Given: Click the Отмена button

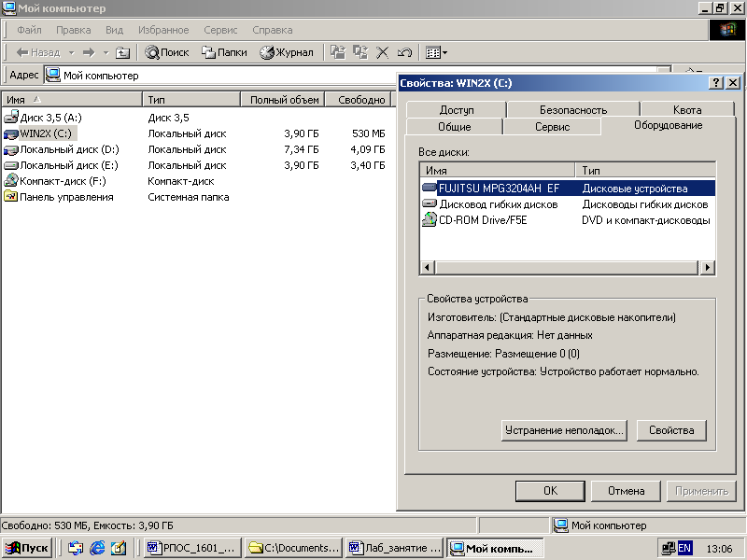Looking at the screenshot, I should coord(626,491).
